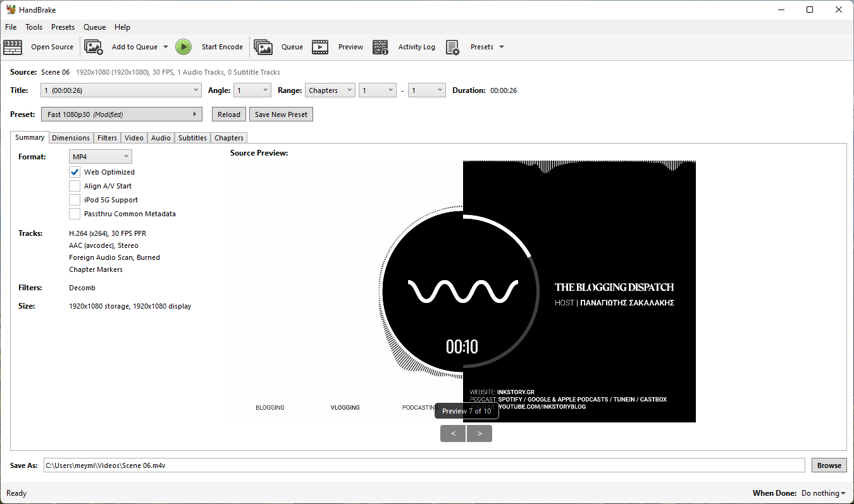Expand the When Done dropdown
The image size is (854, 504).
pyautogui.click(x=823, y=493)
